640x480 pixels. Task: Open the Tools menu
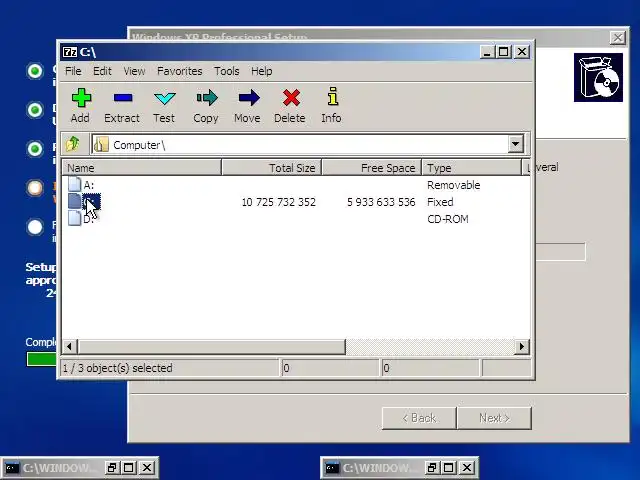point(227,71)
